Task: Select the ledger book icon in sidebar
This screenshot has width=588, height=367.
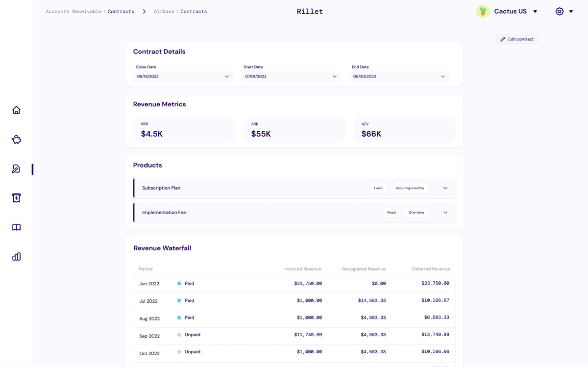Action: coord(16,227)
